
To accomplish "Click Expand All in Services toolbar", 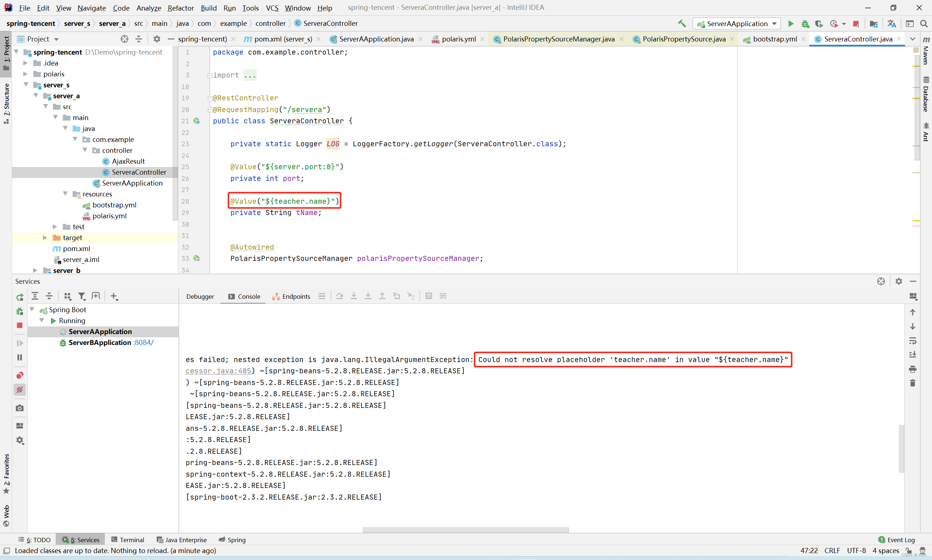I will pyautogui.click(x=35, y=296).
